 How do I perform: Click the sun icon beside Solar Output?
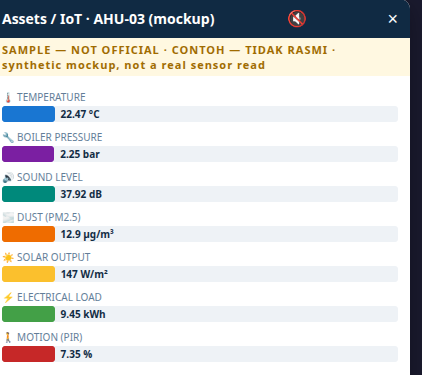tap(8, 257)
